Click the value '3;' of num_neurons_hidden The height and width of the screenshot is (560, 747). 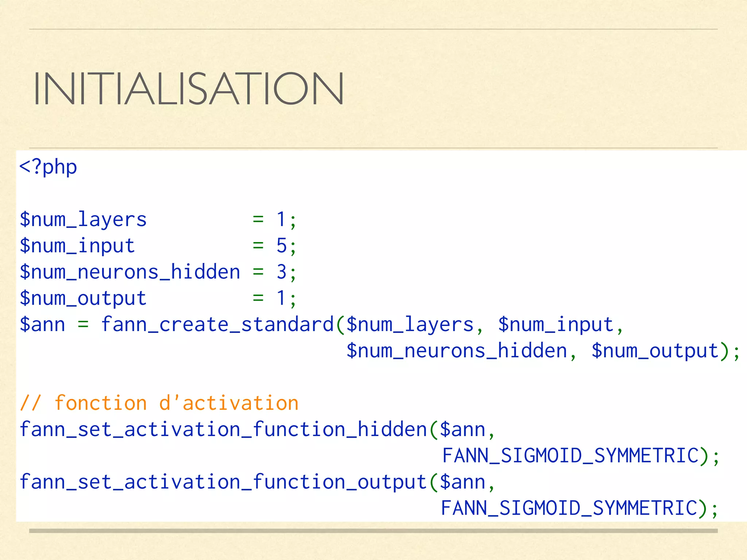286,272
